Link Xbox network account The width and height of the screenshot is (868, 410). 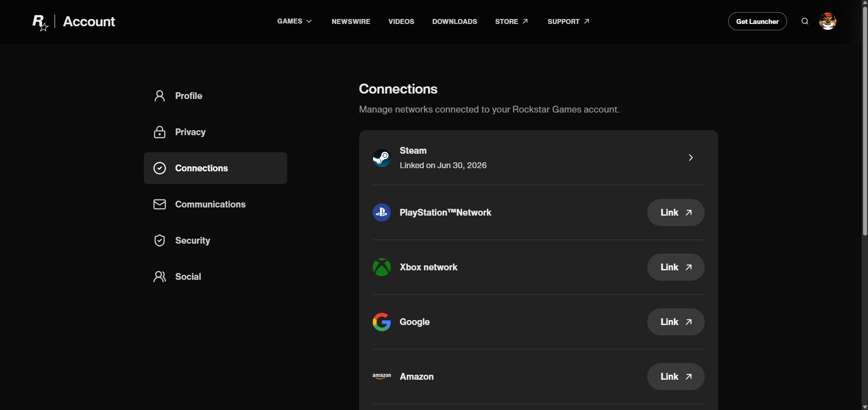click(x=676, y=267)
